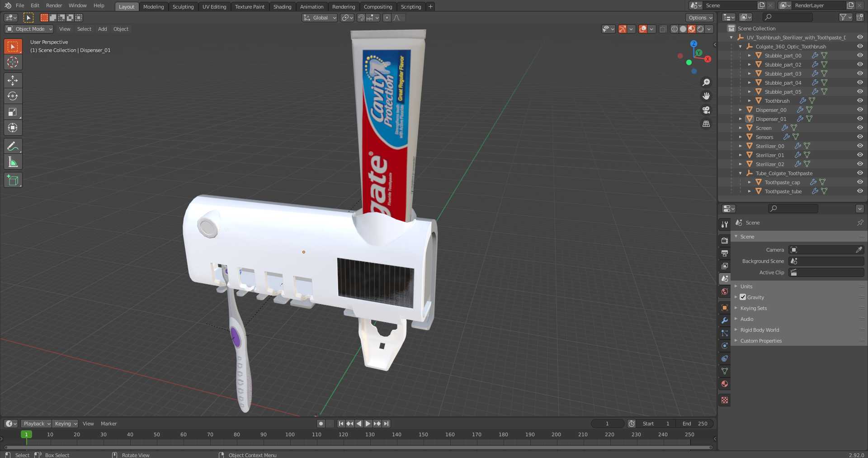Activate the Move tool
Image resolution: width=868 pixels, height=458 pixels.
[x=13, y=81]
